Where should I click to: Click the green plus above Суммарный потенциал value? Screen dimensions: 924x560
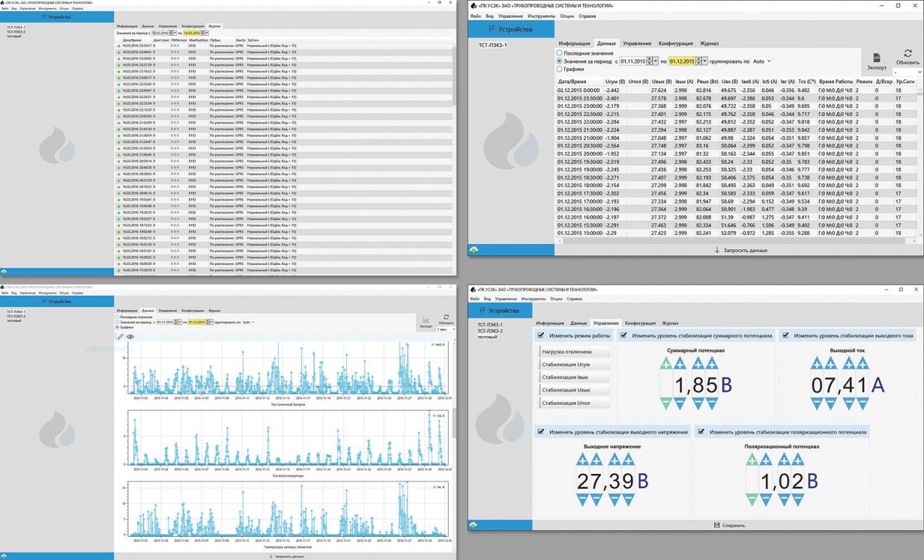click(x=667, y=364)
